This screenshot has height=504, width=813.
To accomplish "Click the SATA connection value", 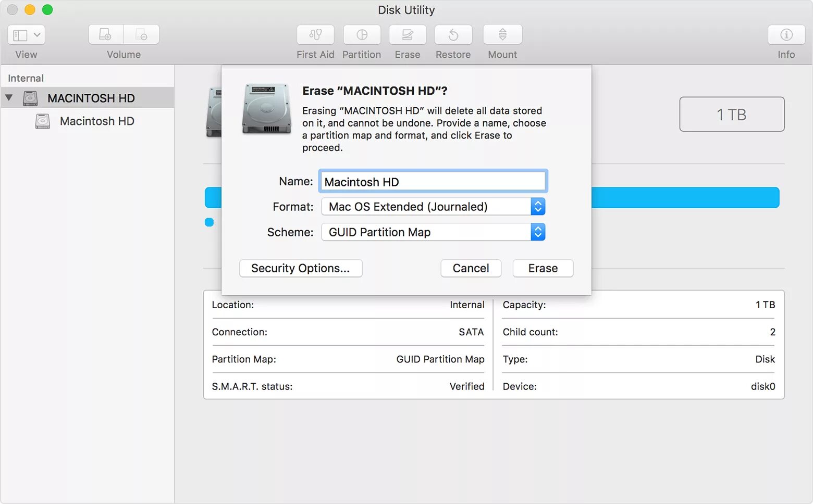I will (x=471, y=332).
